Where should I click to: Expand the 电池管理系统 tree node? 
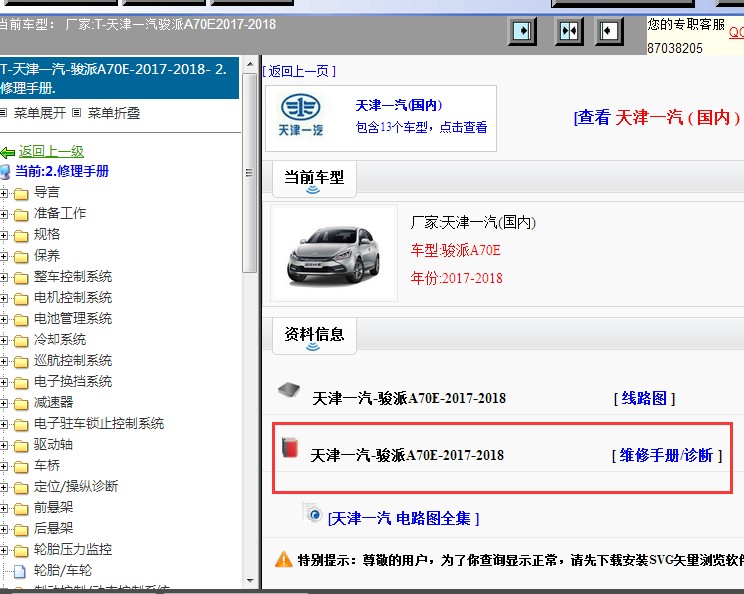click(4, 319)
